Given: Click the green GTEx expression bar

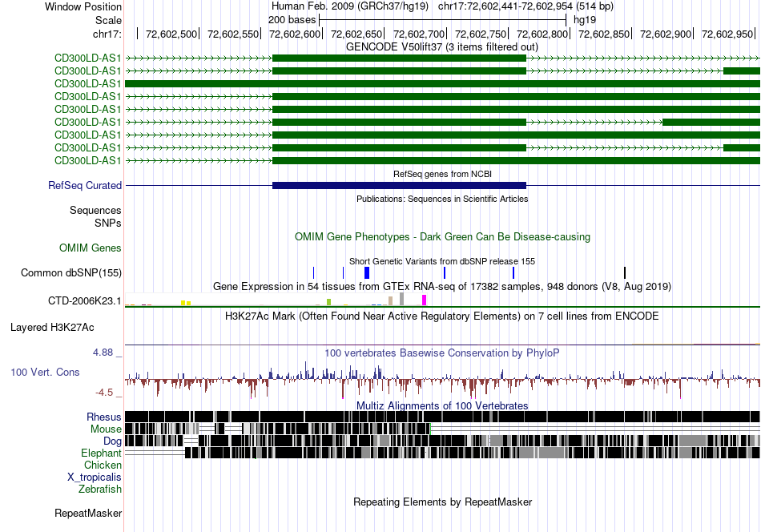Looking at the screenshot, I should click(329, 302).
